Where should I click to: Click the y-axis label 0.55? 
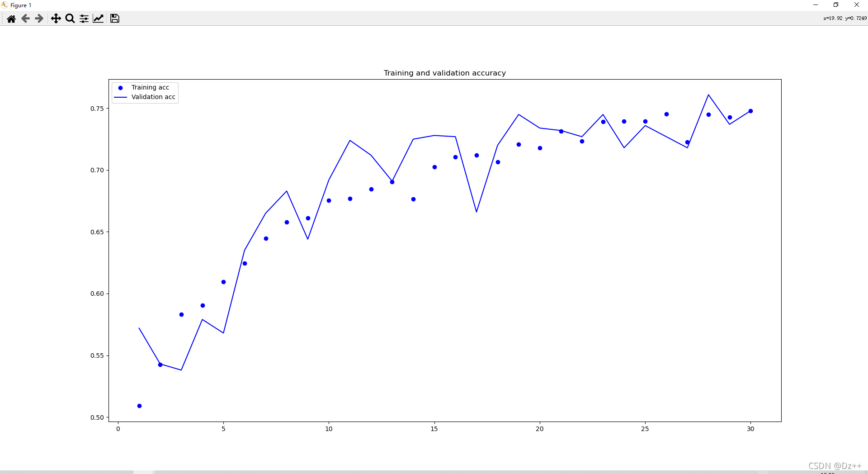point(97,355)
